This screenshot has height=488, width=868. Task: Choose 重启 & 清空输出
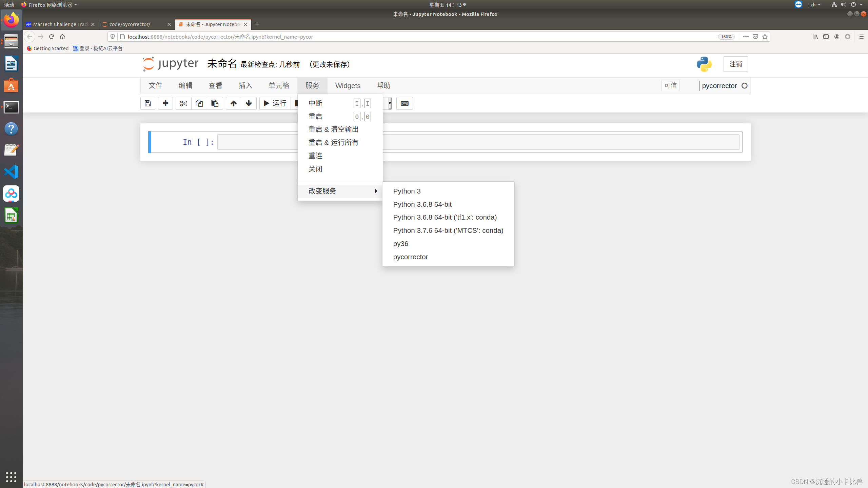tap(340, 129)
